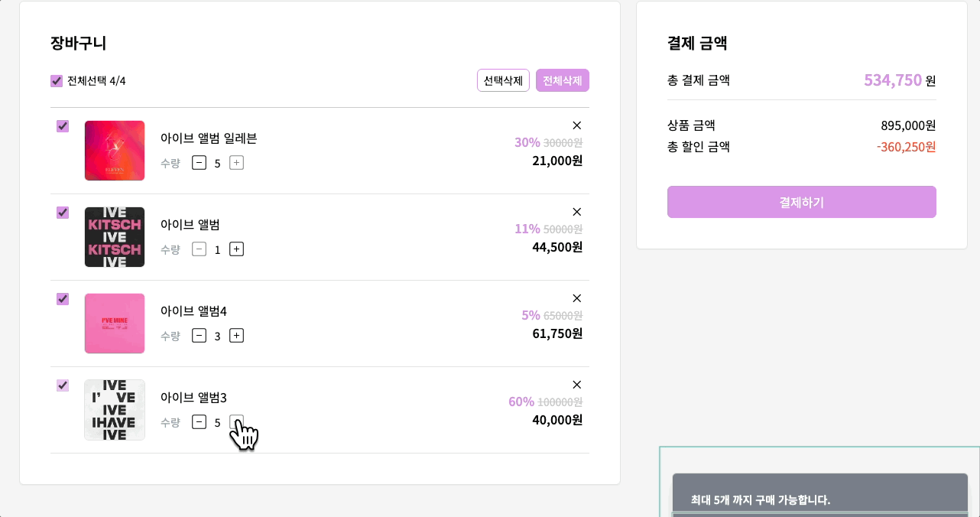Decrease quantity of 아이브 앨범 일레븐

point(199,163)
